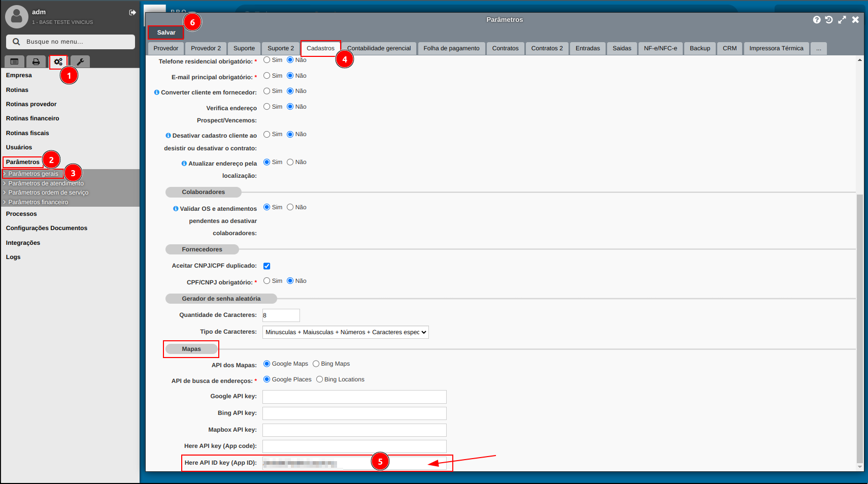Screen dimensions: 868x484
Task: Switch to the CRM tab
Action: point(729,48)
